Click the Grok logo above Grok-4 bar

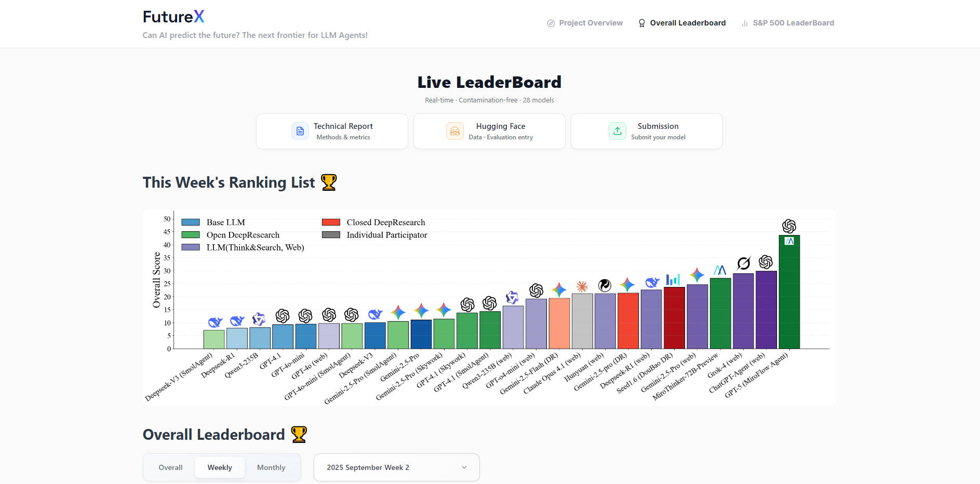743,264
